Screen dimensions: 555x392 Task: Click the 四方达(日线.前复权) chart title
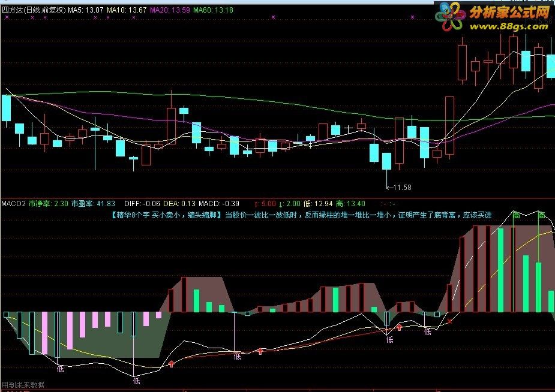click(x=34, y=10)
